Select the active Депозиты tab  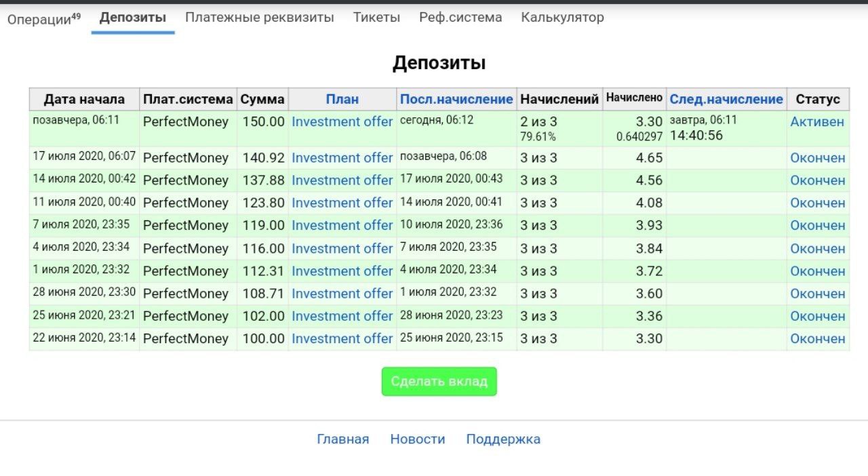click(x=133, y=18)
